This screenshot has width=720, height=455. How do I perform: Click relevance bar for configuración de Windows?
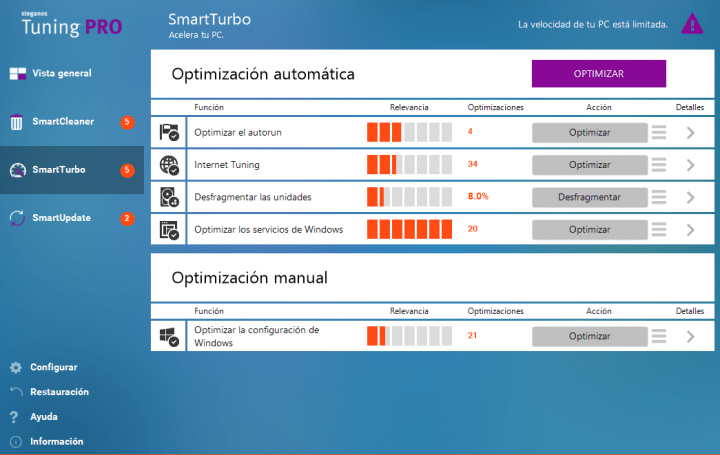[x=409, y=336]
